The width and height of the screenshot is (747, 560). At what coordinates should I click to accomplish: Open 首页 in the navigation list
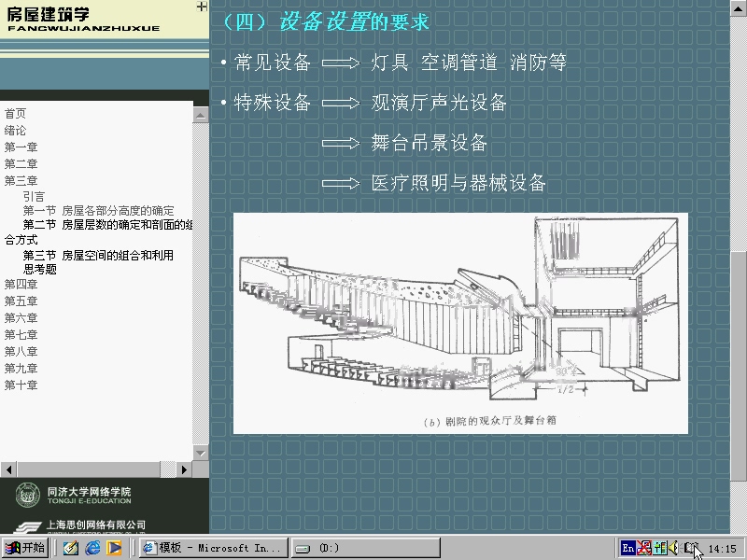pyautogui.click(x=15, y=113)
